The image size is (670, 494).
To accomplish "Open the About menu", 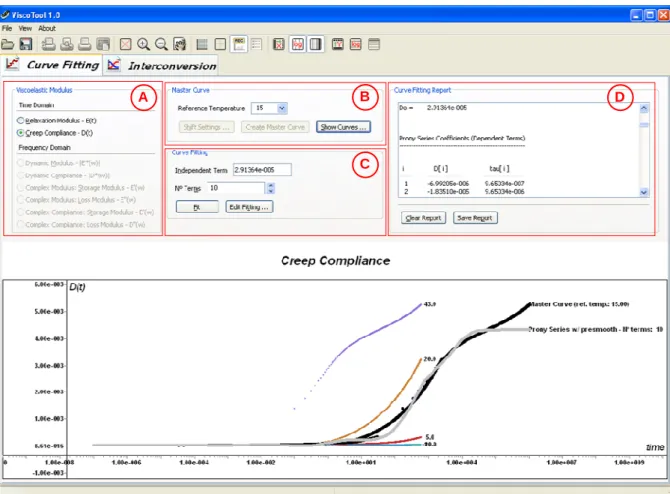I will point(47,28).
